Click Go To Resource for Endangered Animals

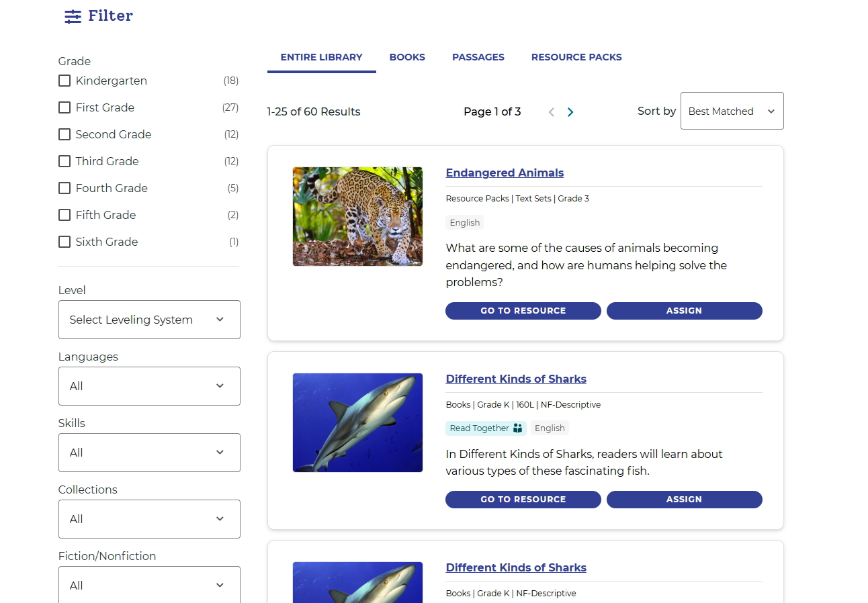(x=523, y=311)
